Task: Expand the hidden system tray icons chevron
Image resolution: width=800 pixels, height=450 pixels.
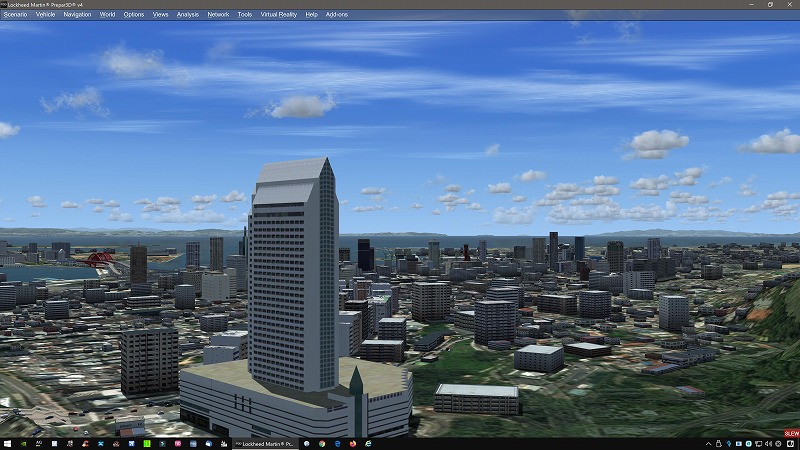Action: click(x=708, y=444)
